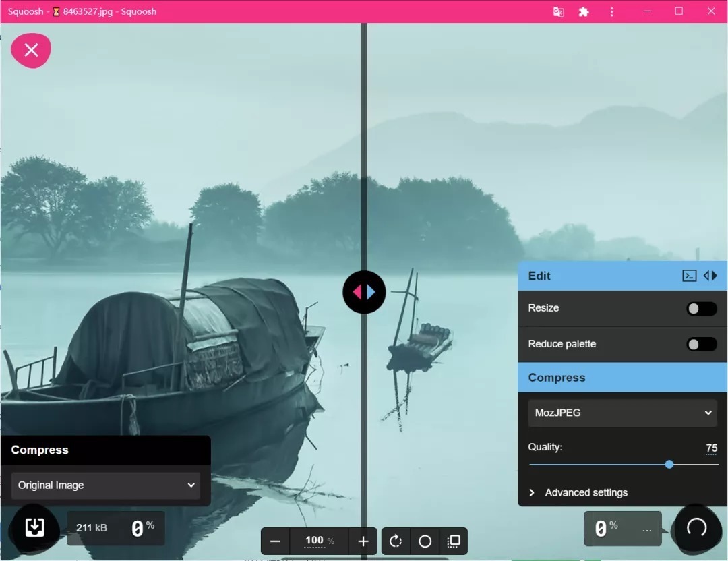Click the Reduce palette label
Screen dimensions: 728x561
pos(562,344)
